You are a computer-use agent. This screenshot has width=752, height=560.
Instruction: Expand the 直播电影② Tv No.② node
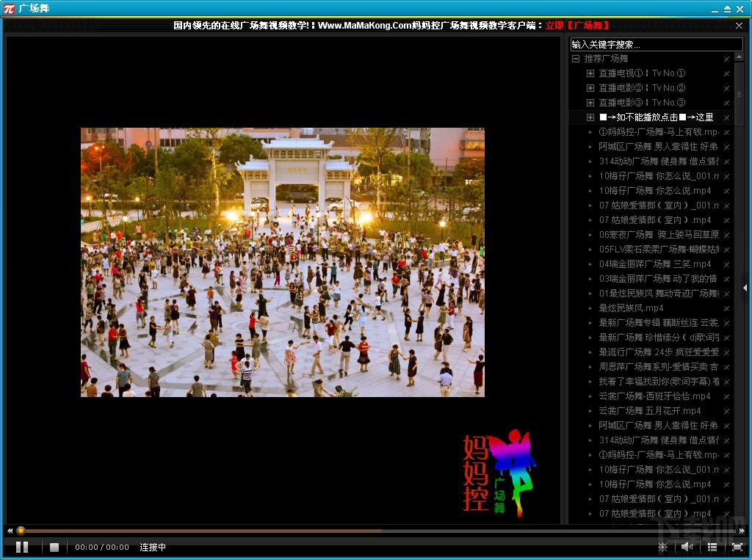coord(590,88)
